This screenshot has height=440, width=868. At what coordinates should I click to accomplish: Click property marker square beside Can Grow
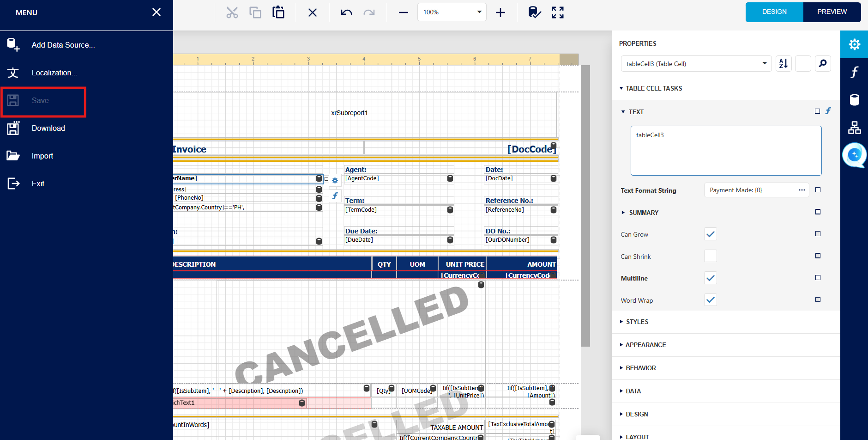(x=818, y=234)
